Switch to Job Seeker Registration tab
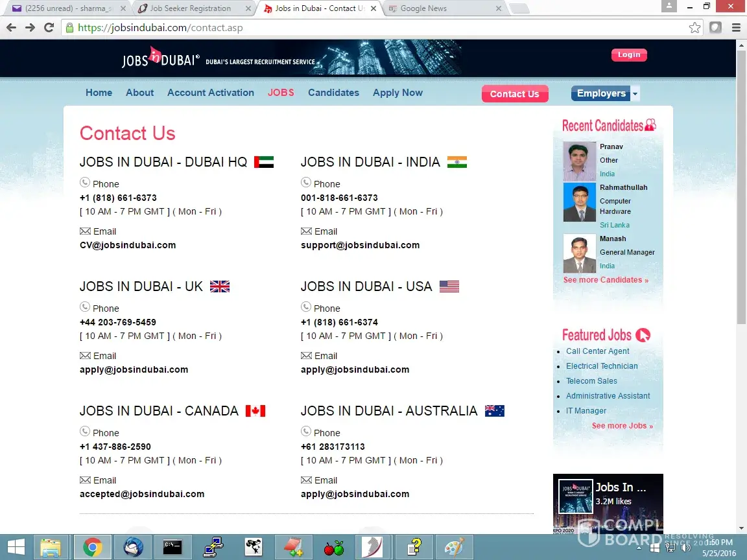Screen dimensions: 747x560 click(x=195, y=8)
